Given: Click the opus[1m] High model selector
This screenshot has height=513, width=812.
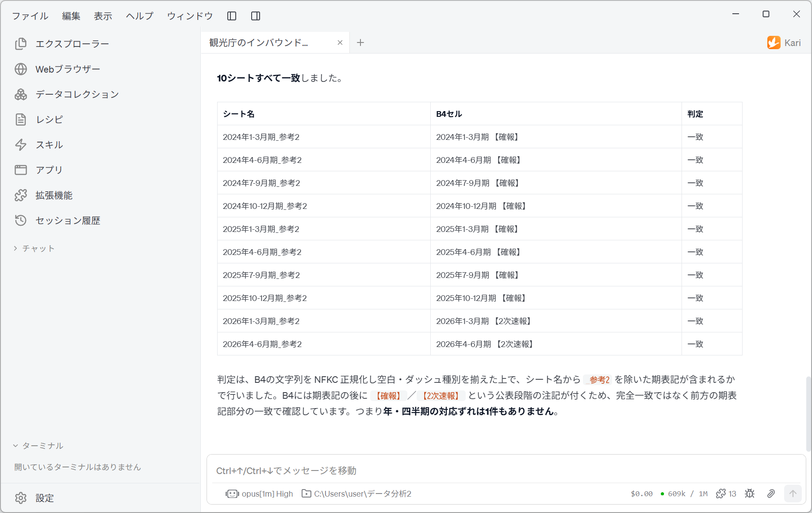Looking at the screenshot, I should (260, 494).
